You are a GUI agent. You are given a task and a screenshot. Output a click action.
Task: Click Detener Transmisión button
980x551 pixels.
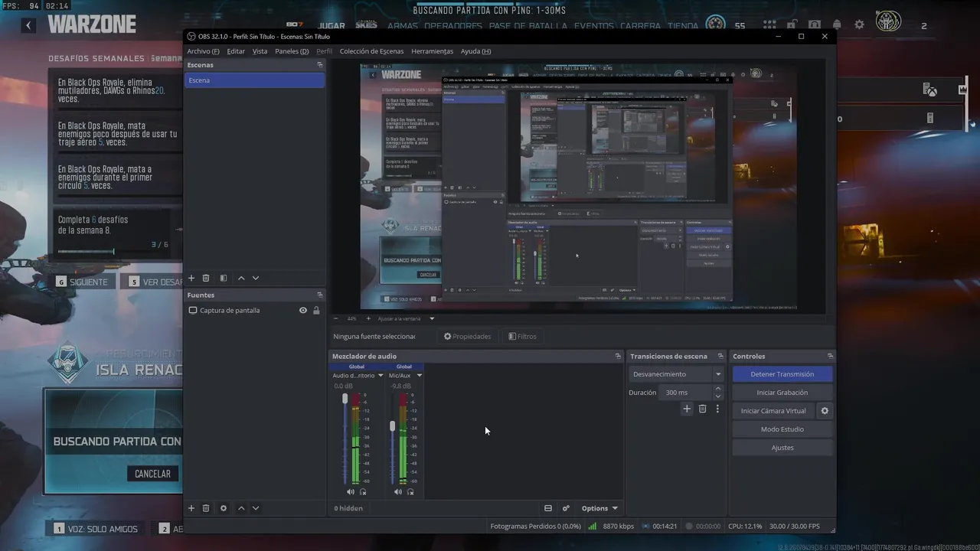[x=782, y=374]
